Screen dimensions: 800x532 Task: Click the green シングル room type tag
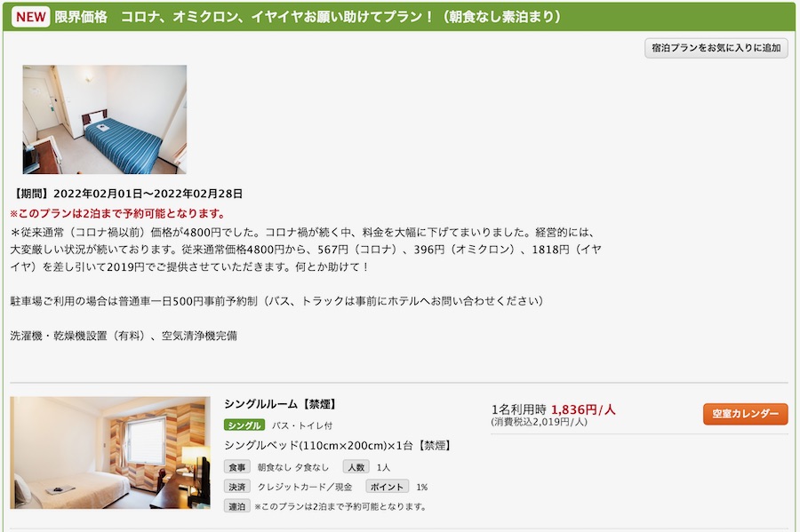click(244, 425)
